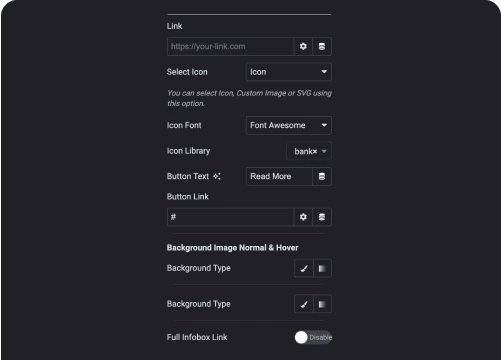Select classic brush in second Background Type
Image resolution: width=501 pixels, height=360 pixels.
point(304,304)
